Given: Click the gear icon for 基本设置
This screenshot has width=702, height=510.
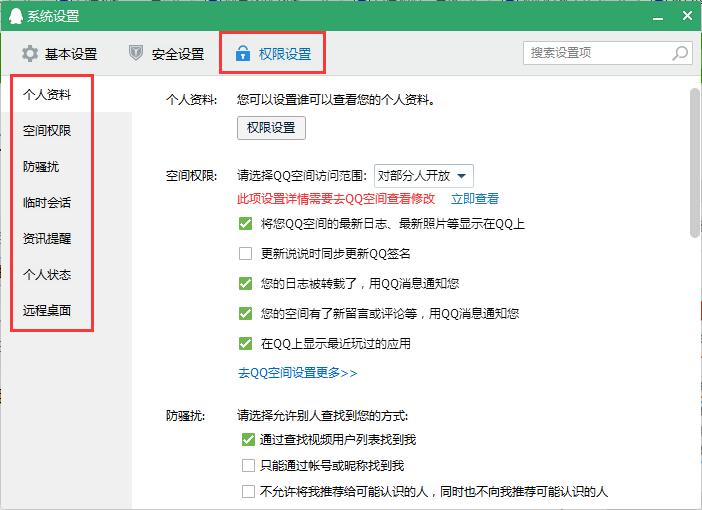Looking at the screenshot, I should pos(30,54).
